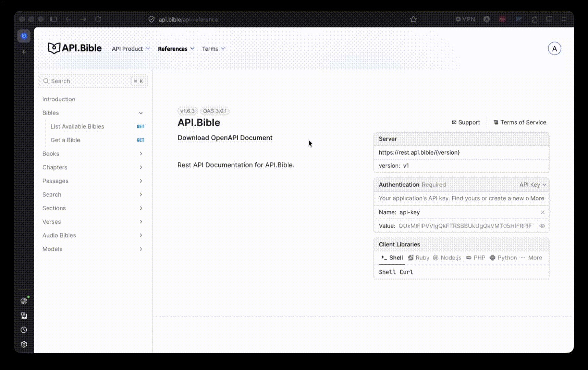Screen dimensions: 588x370
Task: Open the Terms dropdown menu
Action: [x=213, y=49]
